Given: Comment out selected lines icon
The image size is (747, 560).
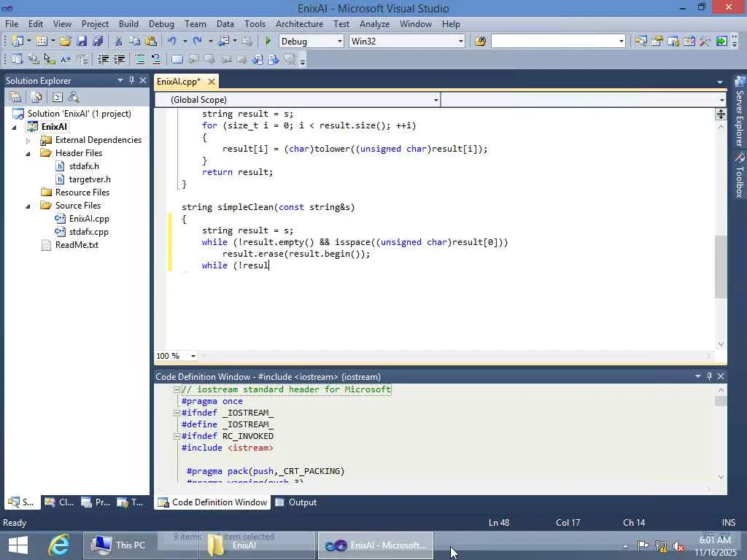Looking at the screenshot, I should tap(140, 60).
